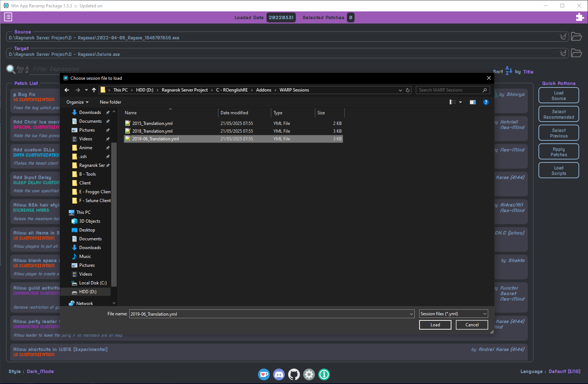Open file dialog help icon
Screen dimensions: 588x384
click(x=486, y=102)
